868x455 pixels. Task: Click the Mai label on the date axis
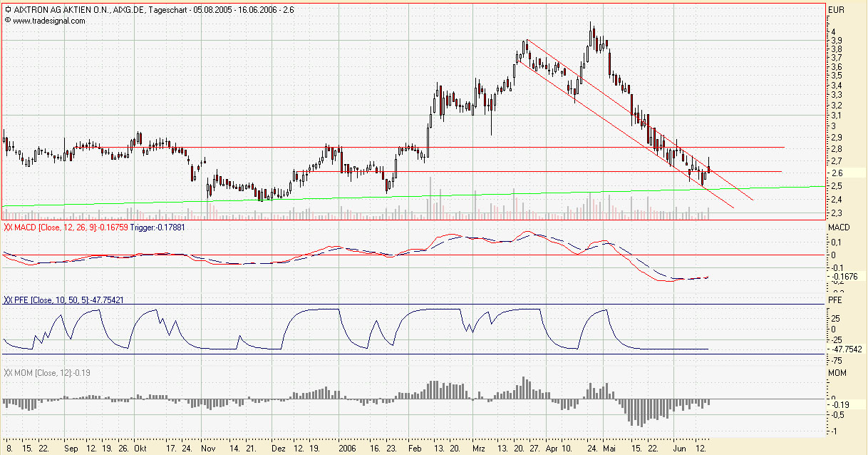point(608,449)
